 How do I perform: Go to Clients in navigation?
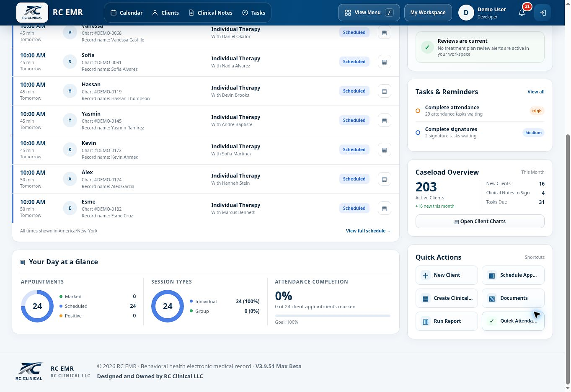(x=165, y=13)
